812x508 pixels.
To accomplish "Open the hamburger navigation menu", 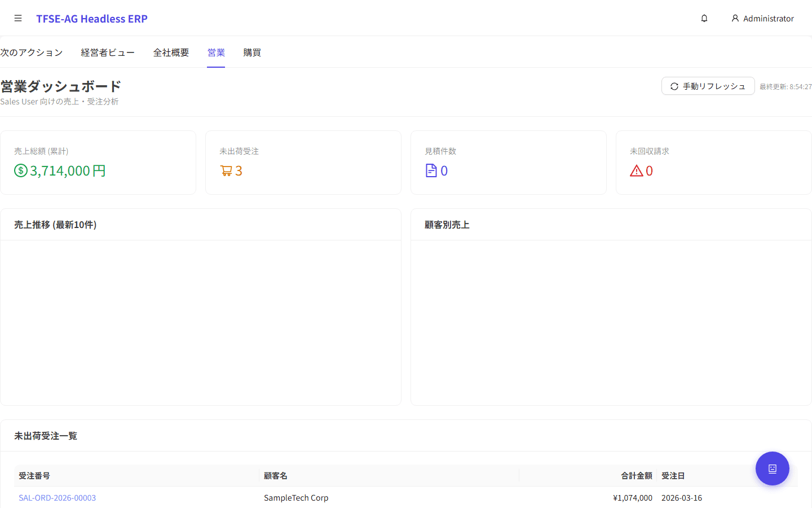I will (x=18, y=19).
